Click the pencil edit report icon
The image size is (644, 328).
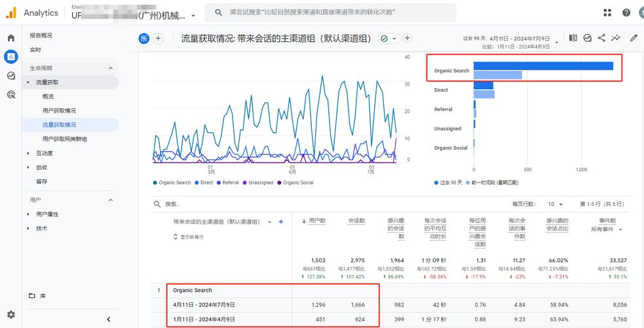pos(634,38)
